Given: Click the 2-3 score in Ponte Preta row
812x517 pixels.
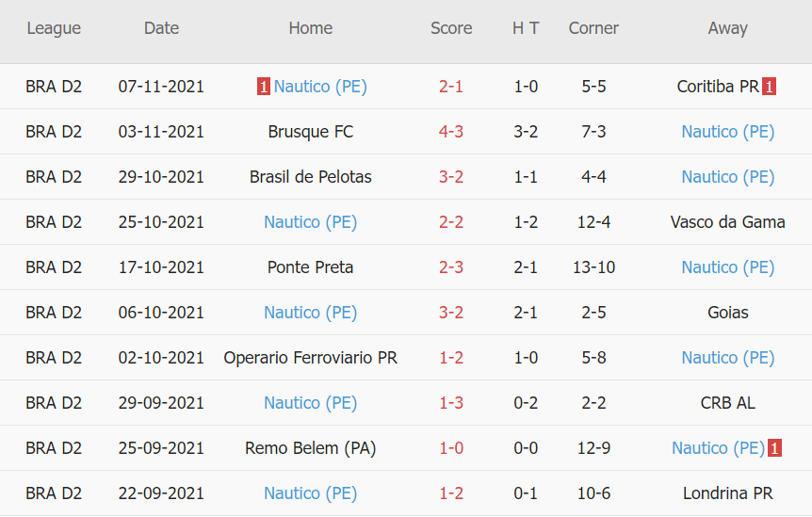Looking at the screenshot, I should click(451, 267).
